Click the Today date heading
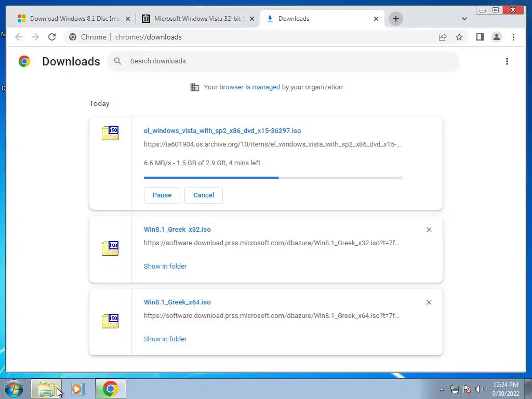Viewport: 532px width, 399px height. click(x=99, y=103)
